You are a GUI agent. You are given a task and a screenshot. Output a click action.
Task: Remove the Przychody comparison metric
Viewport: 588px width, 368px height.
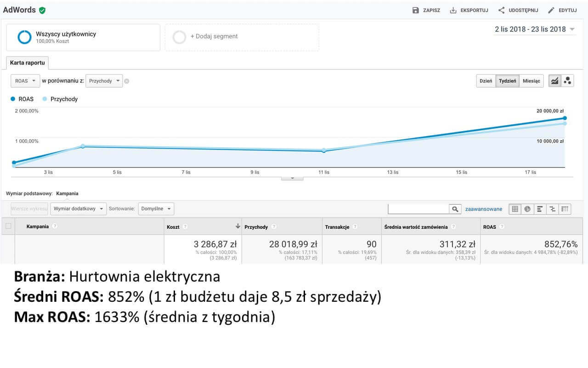click(127, 81)
